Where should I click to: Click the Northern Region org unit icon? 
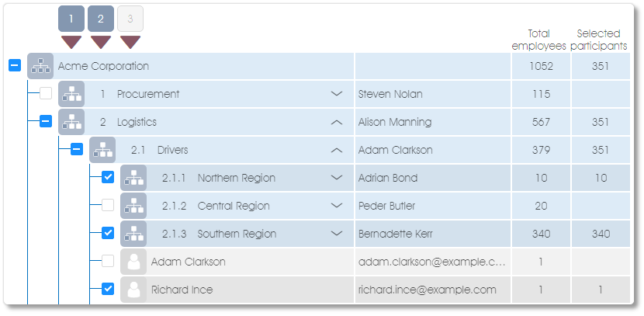133,178
